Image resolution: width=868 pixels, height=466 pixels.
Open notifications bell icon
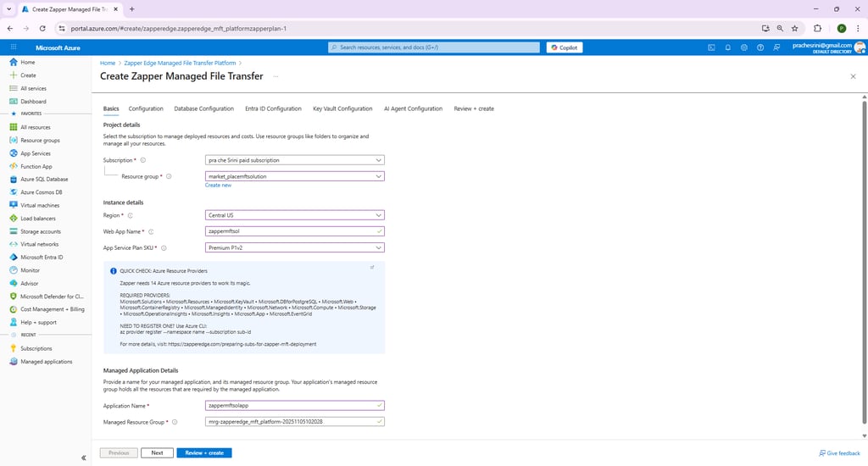pos(728,47)
